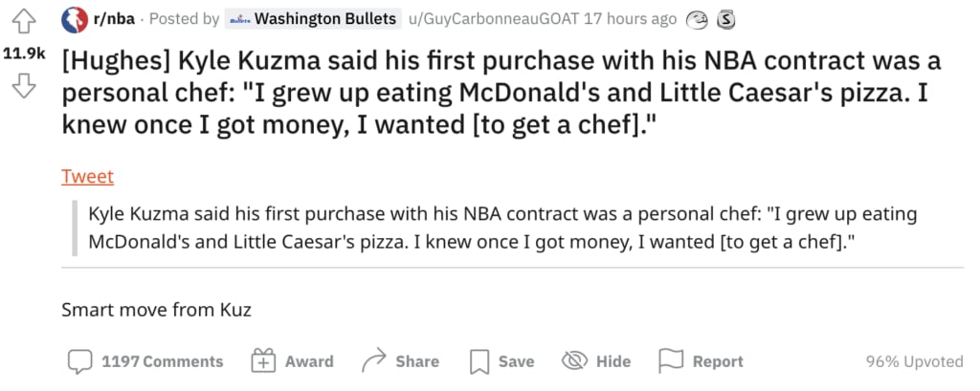
Task: Open comments via speech bubble icon
Action: coord(80,361)
